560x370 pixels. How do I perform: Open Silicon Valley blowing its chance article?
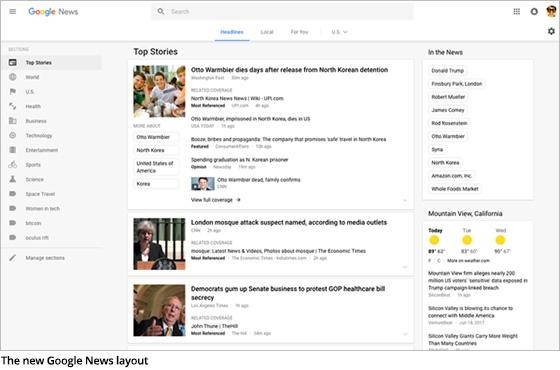470,312
